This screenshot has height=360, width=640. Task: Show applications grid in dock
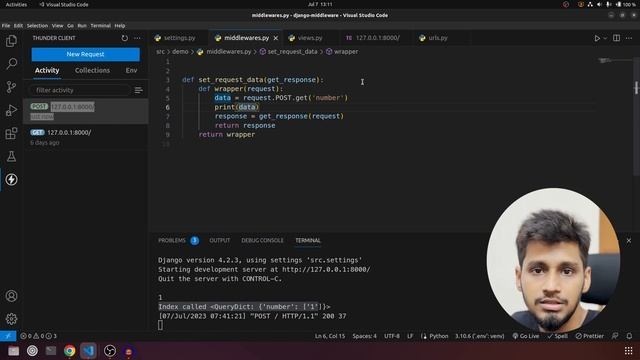click(629, 351)
